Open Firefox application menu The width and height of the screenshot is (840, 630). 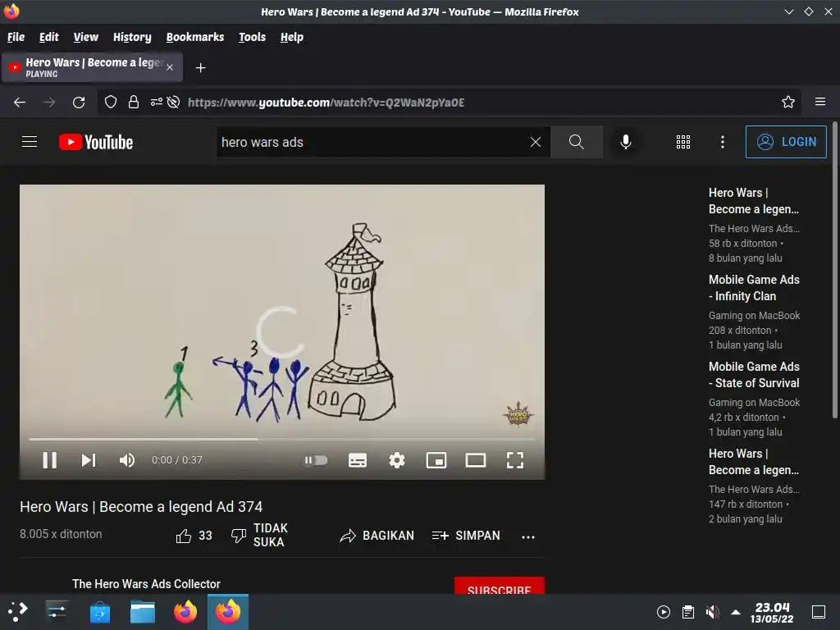click(x=820, y=102)
